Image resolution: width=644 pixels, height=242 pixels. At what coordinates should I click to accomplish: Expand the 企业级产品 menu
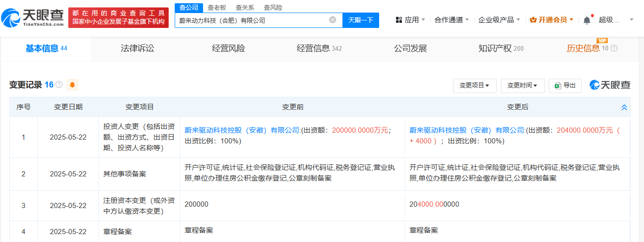(499, 20)
